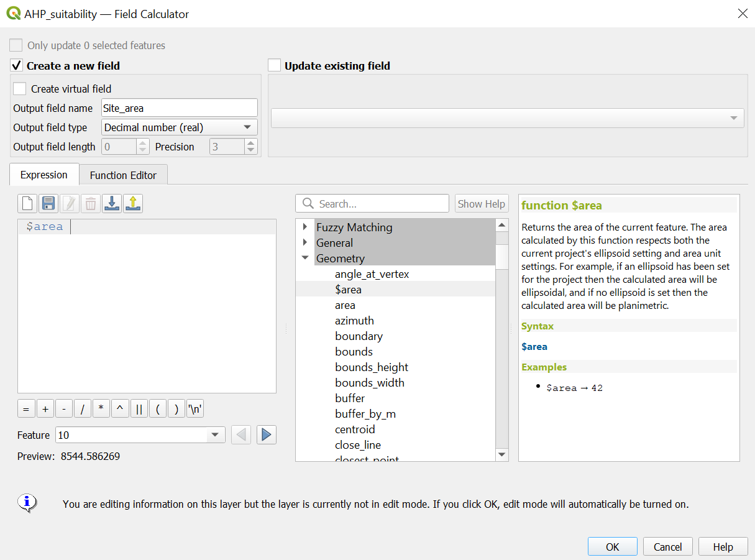Insert the power ^ operator button

point(120,409)
